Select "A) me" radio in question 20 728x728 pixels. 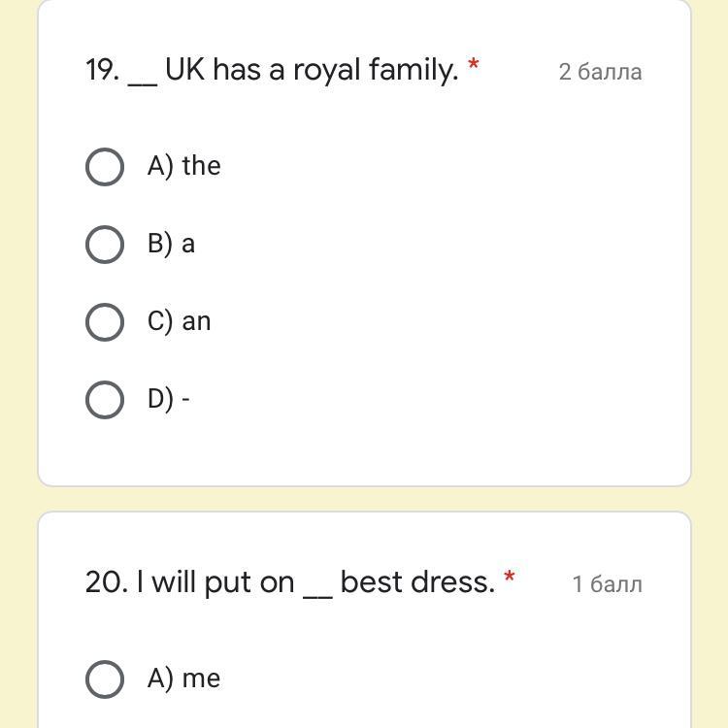(105, 679)
